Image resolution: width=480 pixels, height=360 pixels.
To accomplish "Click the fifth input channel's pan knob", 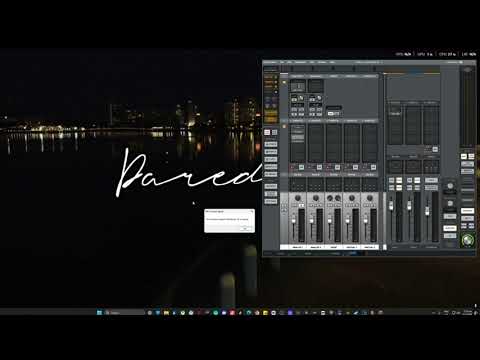I will 370,198.
